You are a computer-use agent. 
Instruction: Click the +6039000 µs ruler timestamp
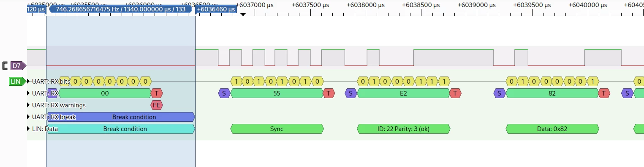pos(476,5)
